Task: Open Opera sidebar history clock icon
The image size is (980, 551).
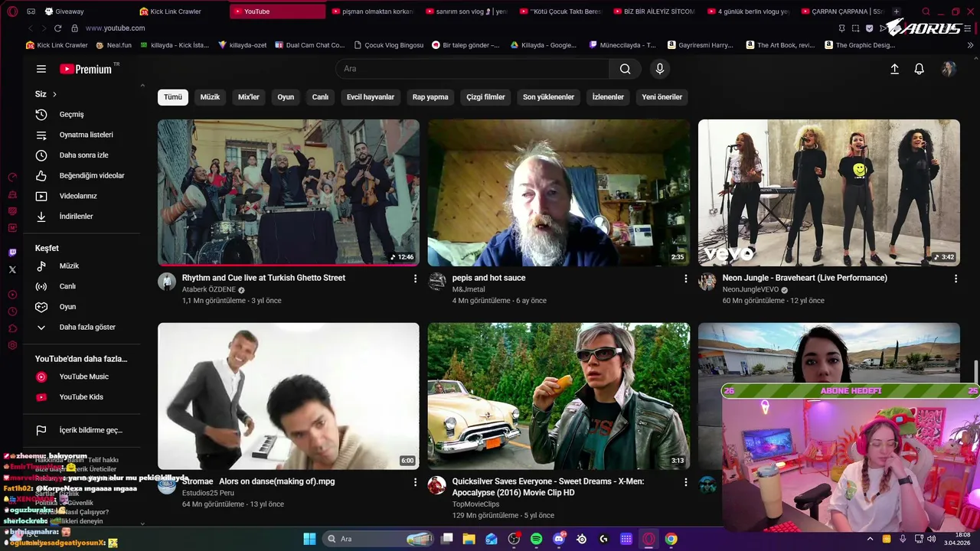Action: [12, 311]
